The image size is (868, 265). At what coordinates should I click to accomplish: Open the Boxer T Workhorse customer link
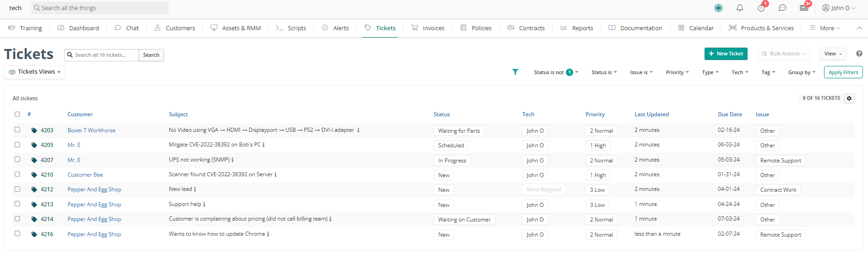point(92,130)
